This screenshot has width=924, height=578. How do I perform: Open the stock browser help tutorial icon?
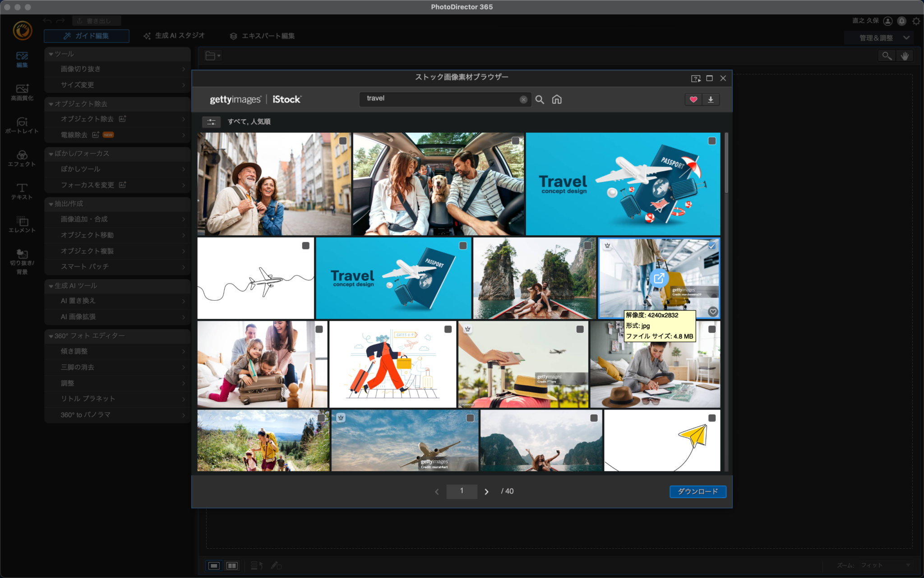pyautogui.click(x=696, y=79)
